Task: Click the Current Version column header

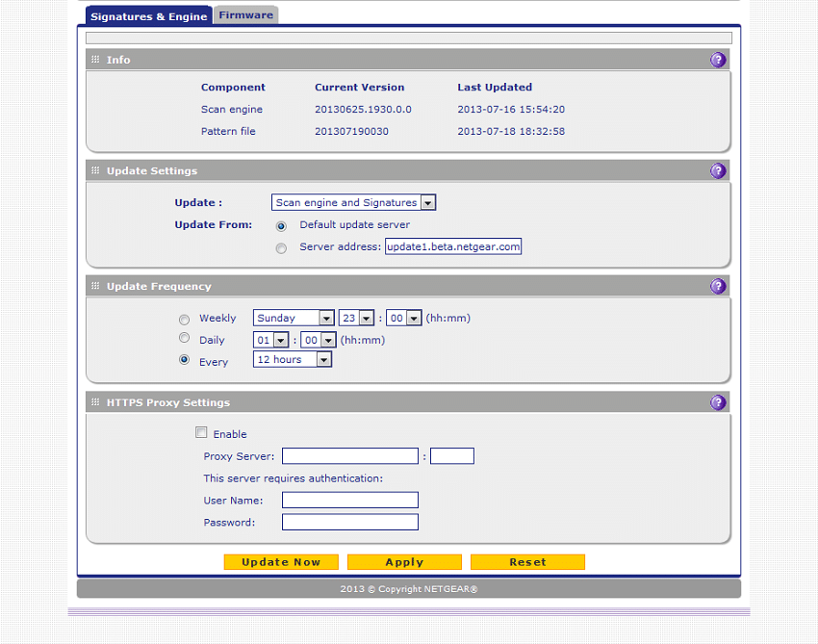Action: [x=360, y=88]
